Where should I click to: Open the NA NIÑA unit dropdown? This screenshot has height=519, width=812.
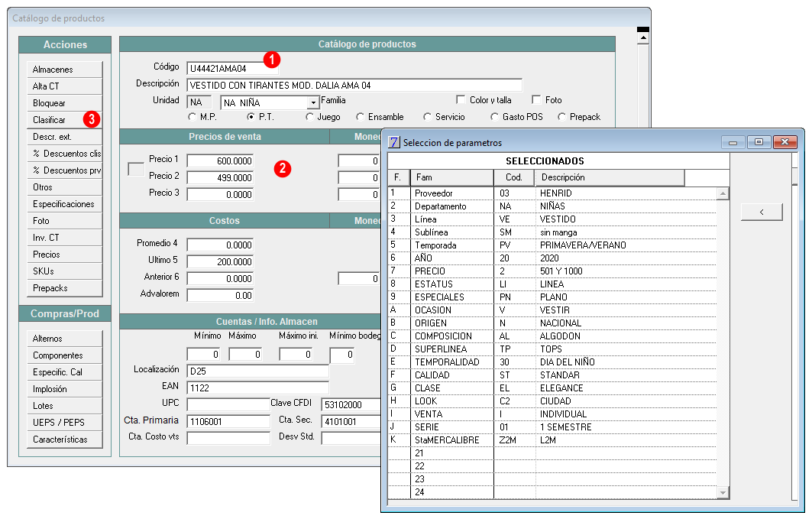pos(313,102)
